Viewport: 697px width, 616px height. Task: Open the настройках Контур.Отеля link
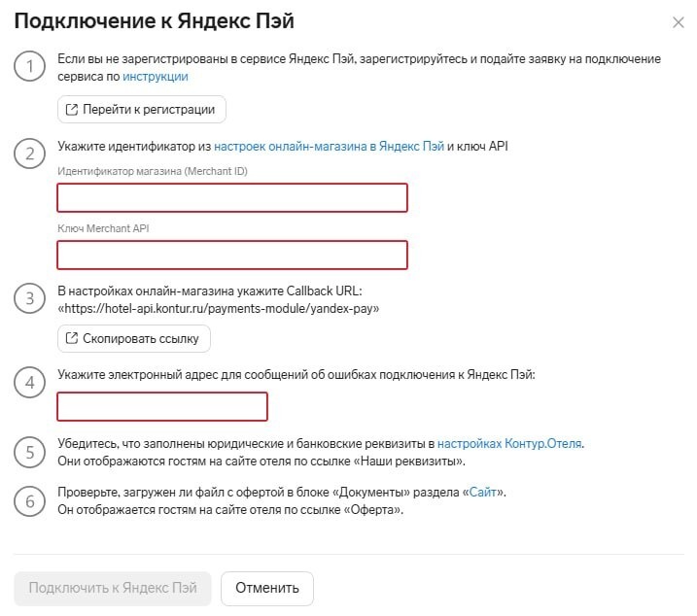pyautogui.click(x=509, y=444)
